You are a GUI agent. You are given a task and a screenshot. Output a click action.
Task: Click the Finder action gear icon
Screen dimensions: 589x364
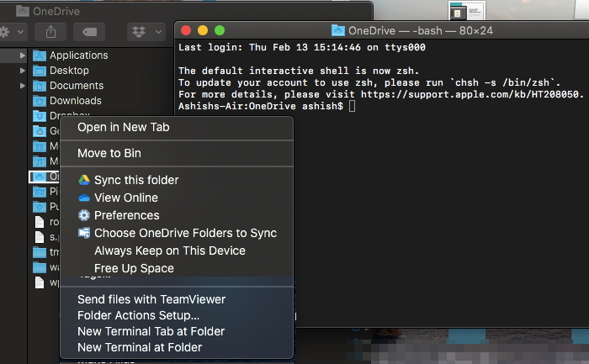[4, 32]
